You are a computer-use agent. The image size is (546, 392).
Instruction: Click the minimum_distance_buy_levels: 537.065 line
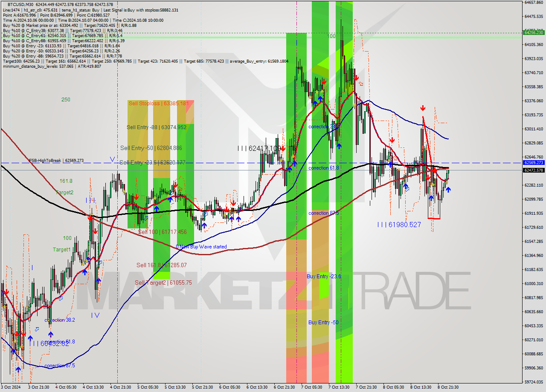click(52, 66)
